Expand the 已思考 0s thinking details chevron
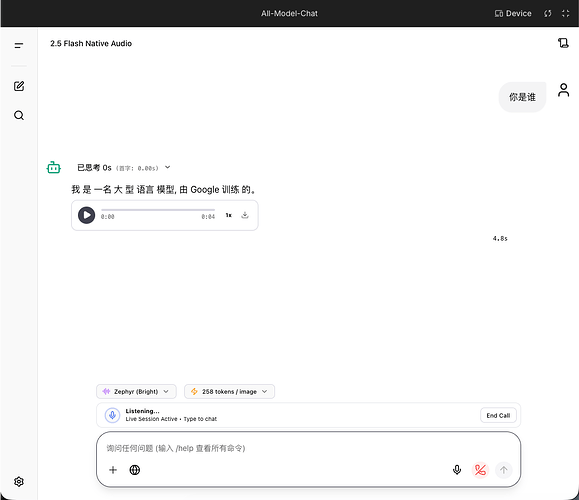The image size is (579, 500). pyautogui.click(x=168, y=167)
